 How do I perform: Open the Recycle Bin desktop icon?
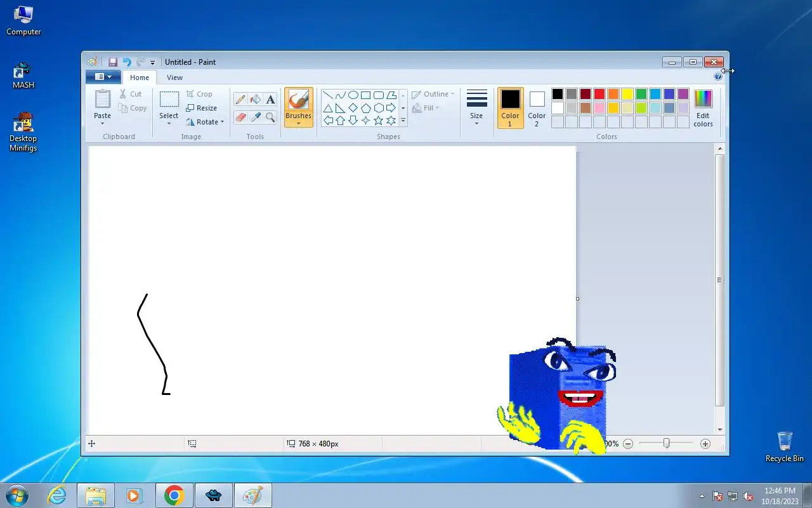785,446
